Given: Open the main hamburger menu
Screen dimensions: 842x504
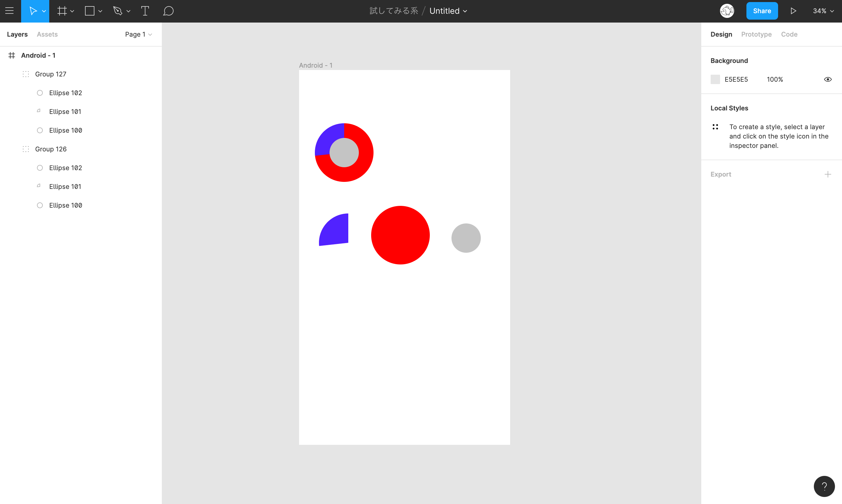Looking at the screenshot, I should [11, 11].
